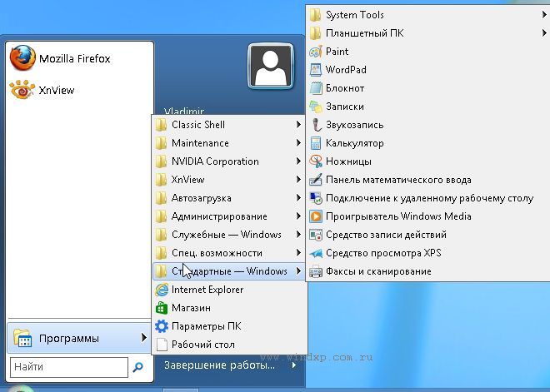
Task: Open the Калькулятор calculator icon
Action: coord(315,143)
